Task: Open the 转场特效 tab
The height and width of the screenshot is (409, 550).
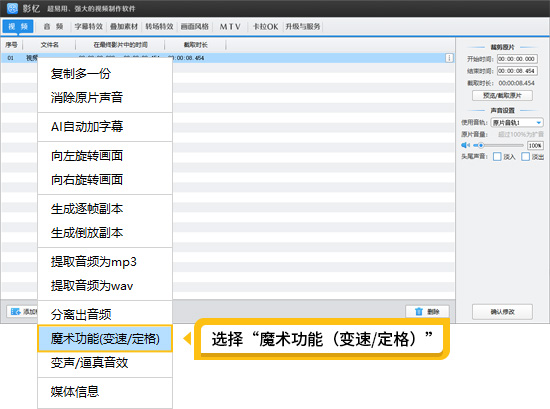Action: click(x=159, y=27)
